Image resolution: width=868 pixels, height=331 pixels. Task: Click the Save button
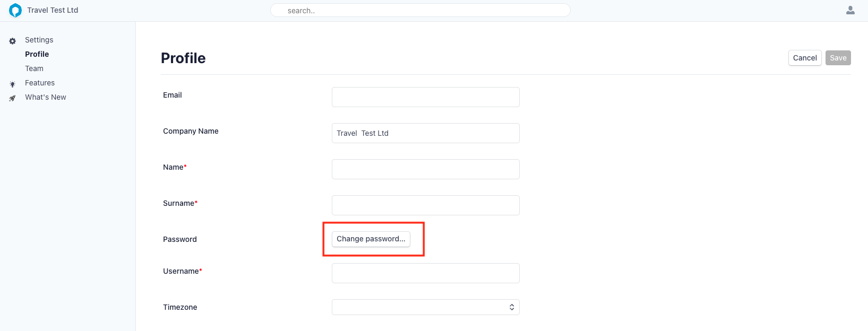coord(838,58)
